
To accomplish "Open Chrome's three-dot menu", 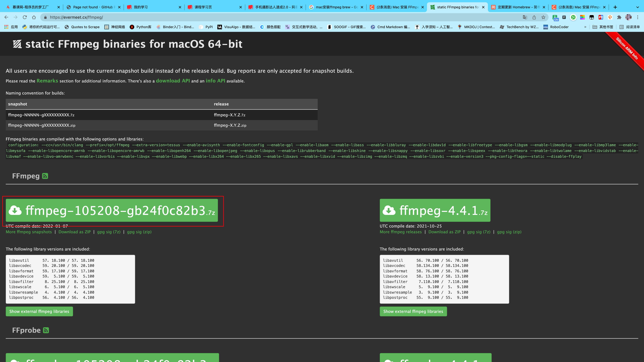I will (638, 17).
